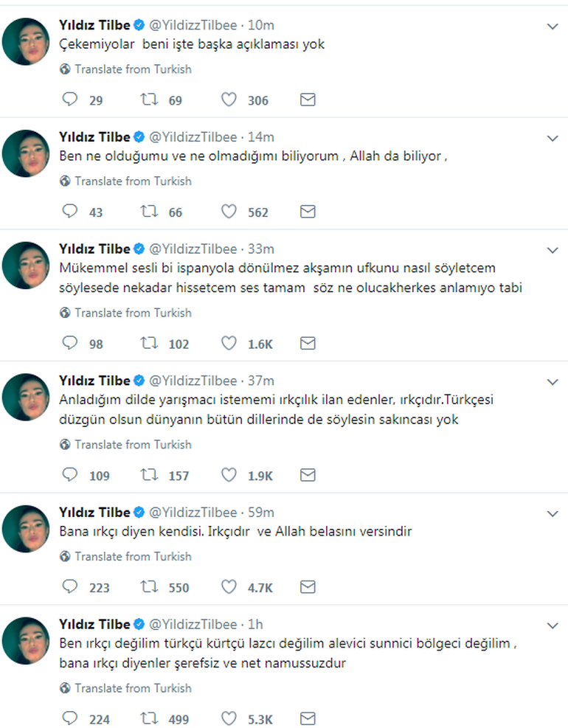Viewport: 568px width, 728px height.
Task: Send 'Allah da biliyor' tweet via direct message
Action: click(x=308, y=212)
